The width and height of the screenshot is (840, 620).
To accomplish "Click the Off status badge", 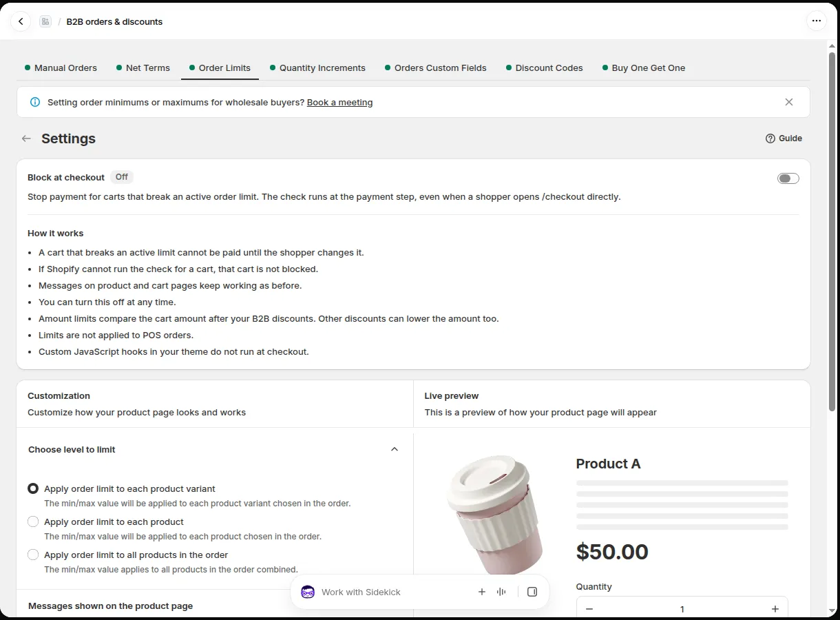I will (122, 177).
